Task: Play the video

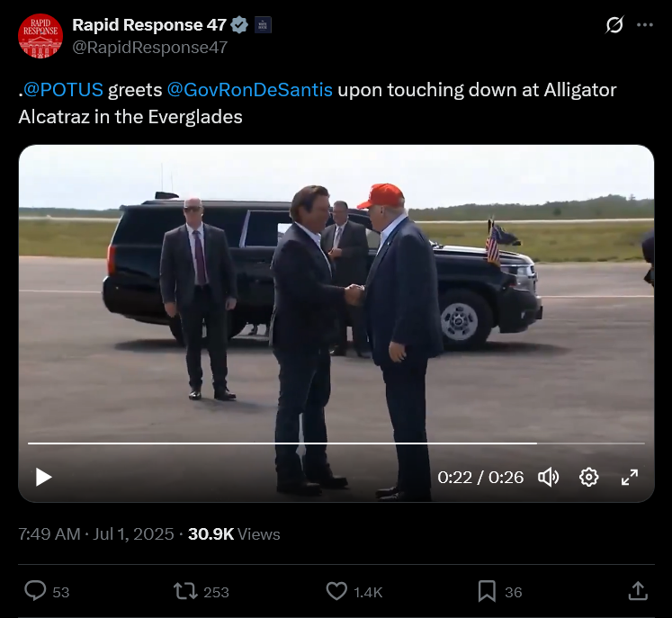Action: click(43, 477)
